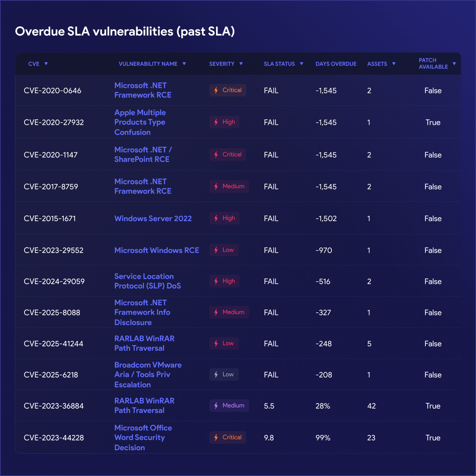Screen dimensions: 476x476
Task: Open Microsoft .NET / SharePoint RCE link
Action: [143, 155]
